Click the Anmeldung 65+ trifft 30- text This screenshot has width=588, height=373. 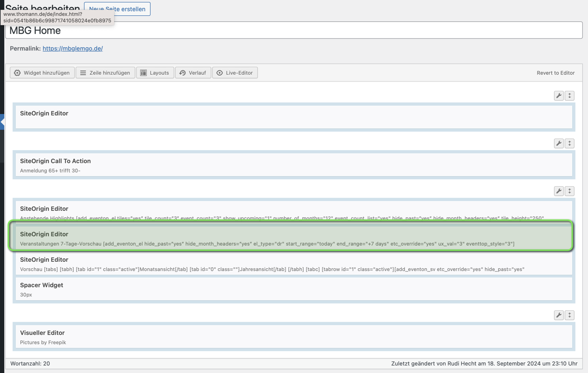[x=50, y=171]
